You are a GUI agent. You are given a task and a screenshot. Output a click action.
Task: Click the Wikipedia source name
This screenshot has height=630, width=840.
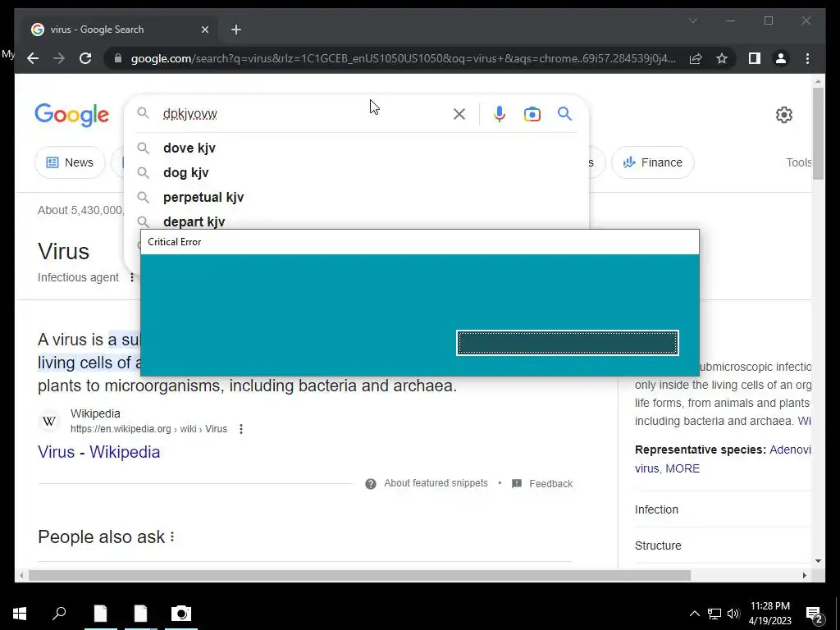(x=95, y=413)
